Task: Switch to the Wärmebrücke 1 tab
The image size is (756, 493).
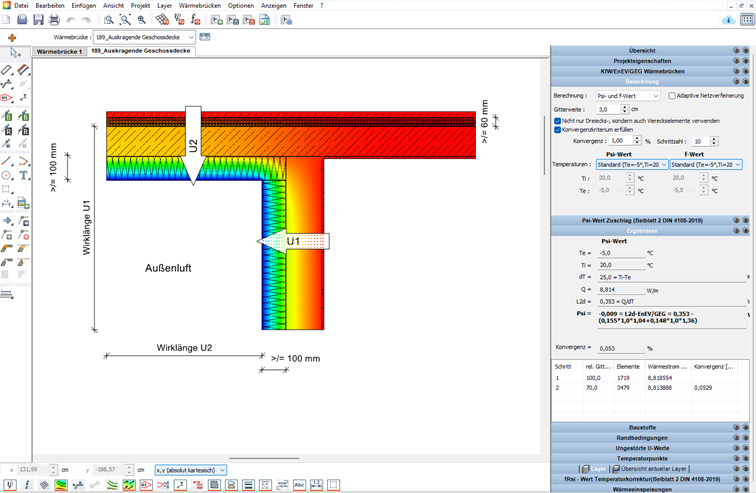Action: point(59,51)
